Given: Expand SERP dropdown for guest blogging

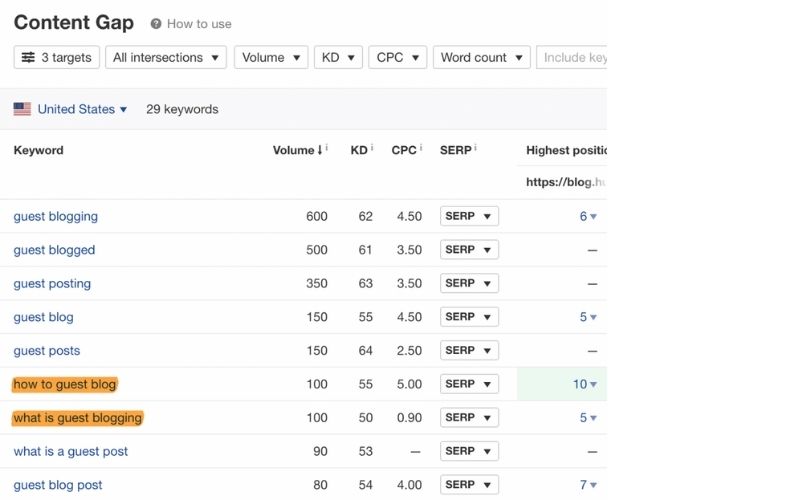Looking at the screenshot, I should [469, 216].
